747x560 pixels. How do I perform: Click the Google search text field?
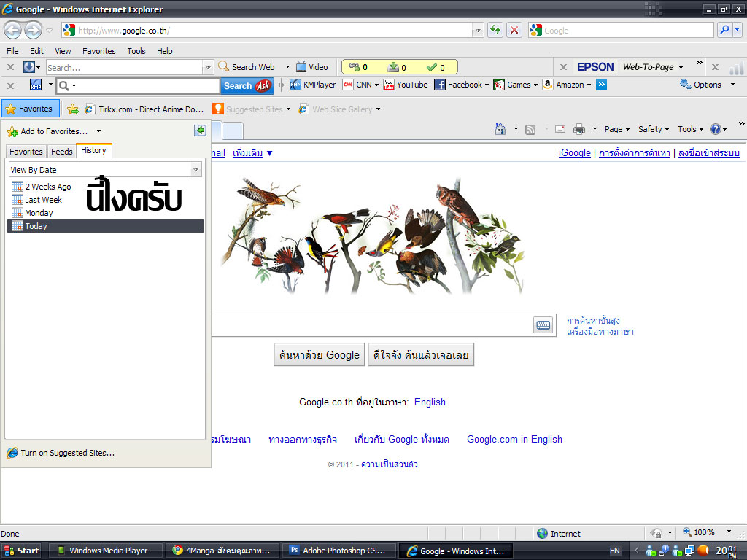[x=371, y=325]
